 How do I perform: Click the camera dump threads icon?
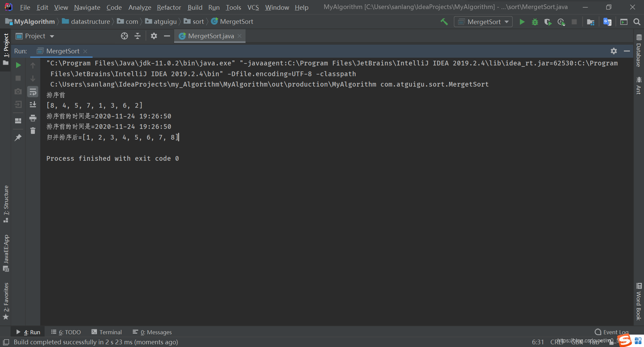[18, 91]
